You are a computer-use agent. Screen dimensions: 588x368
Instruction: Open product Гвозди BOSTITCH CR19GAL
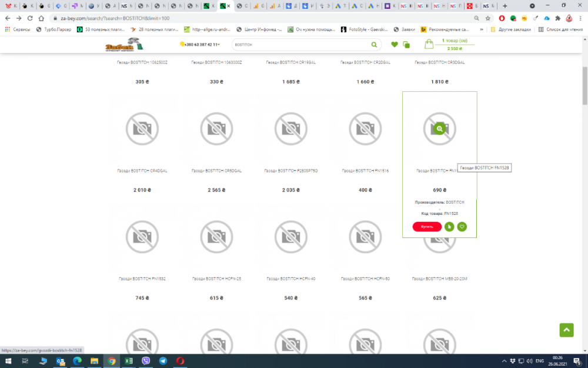pyautogui.click(x=290, y=63)
